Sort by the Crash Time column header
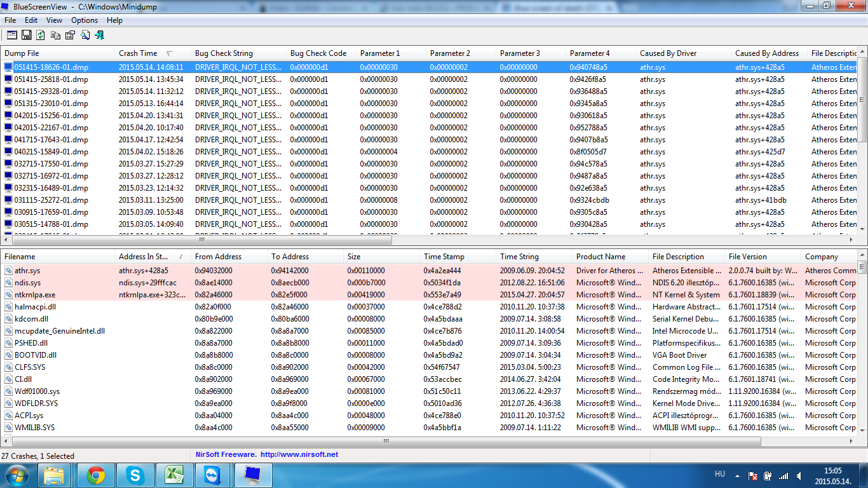Screen dimensions: 868x488 153,53
